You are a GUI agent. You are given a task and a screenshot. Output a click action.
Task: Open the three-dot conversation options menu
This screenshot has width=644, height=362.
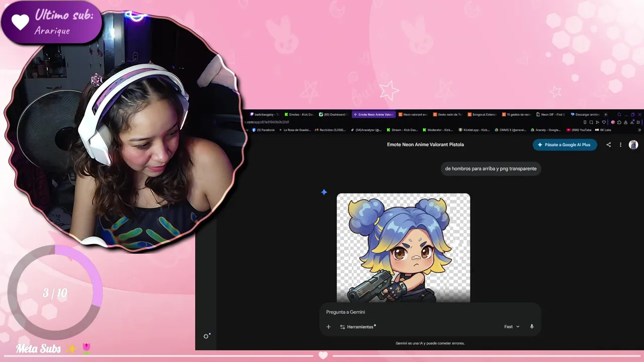tap(620, 145)
